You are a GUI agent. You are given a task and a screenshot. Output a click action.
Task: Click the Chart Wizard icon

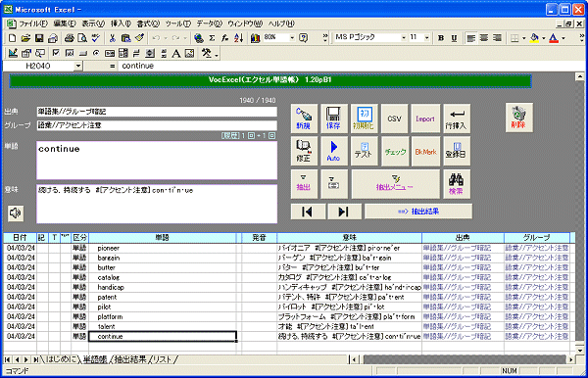pyautogui.click(x=256, y=38)
